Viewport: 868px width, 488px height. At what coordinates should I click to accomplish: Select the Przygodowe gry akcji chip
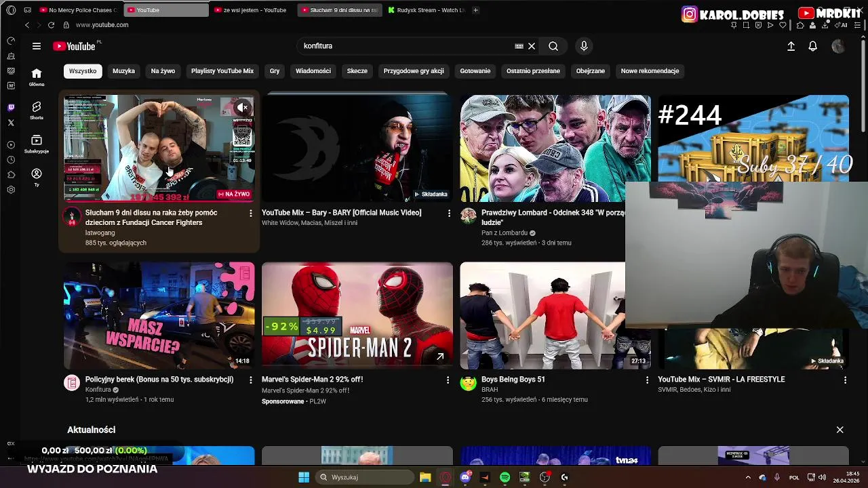414,70
